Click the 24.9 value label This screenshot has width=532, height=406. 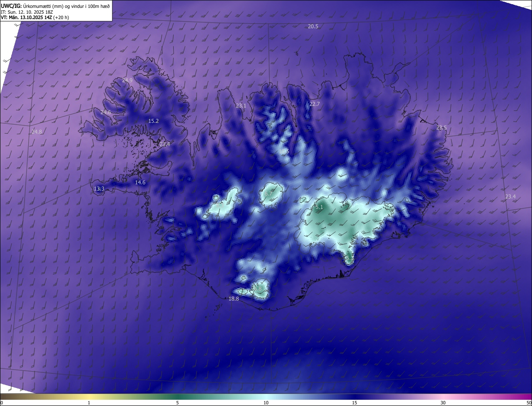[x=128, y=80]
